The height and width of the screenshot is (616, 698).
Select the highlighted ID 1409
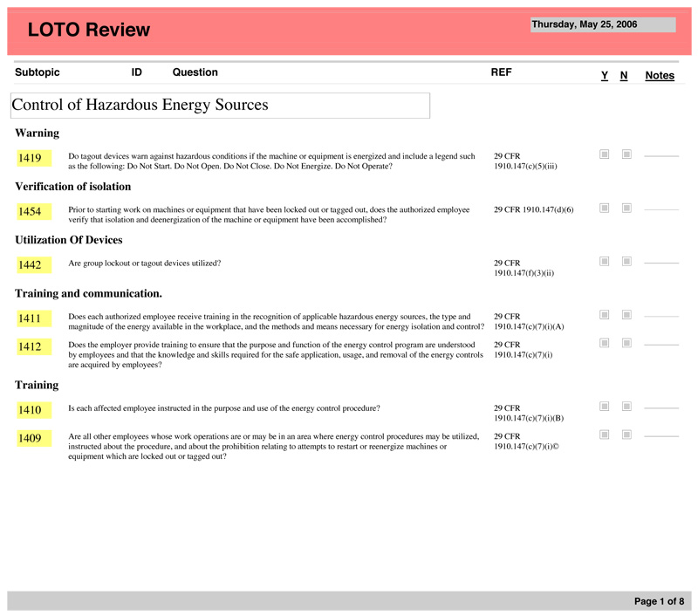[34, 438]
